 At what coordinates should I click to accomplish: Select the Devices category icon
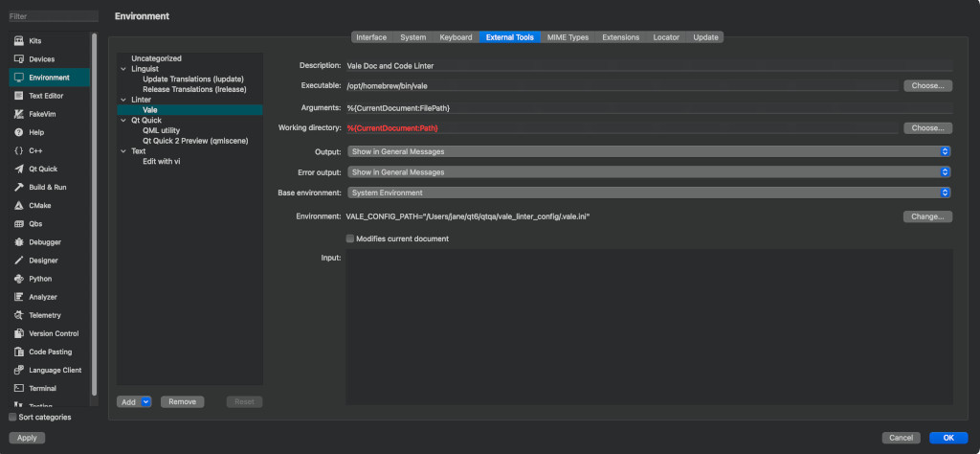(18, 59)
